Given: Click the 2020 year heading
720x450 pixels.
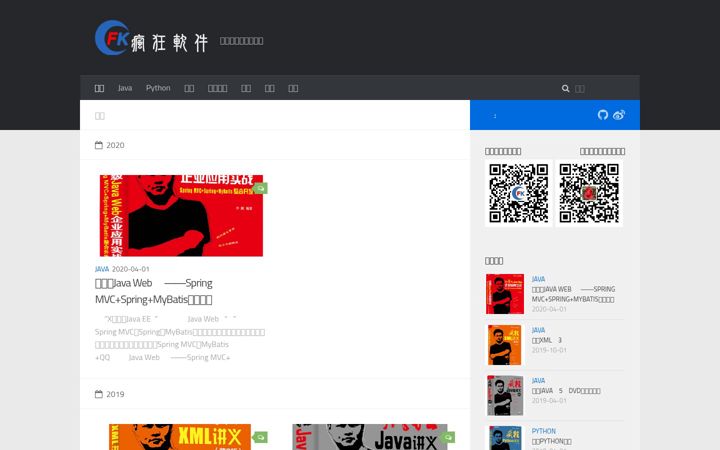Looking at the screenshot, I should (x=115, y=145).
